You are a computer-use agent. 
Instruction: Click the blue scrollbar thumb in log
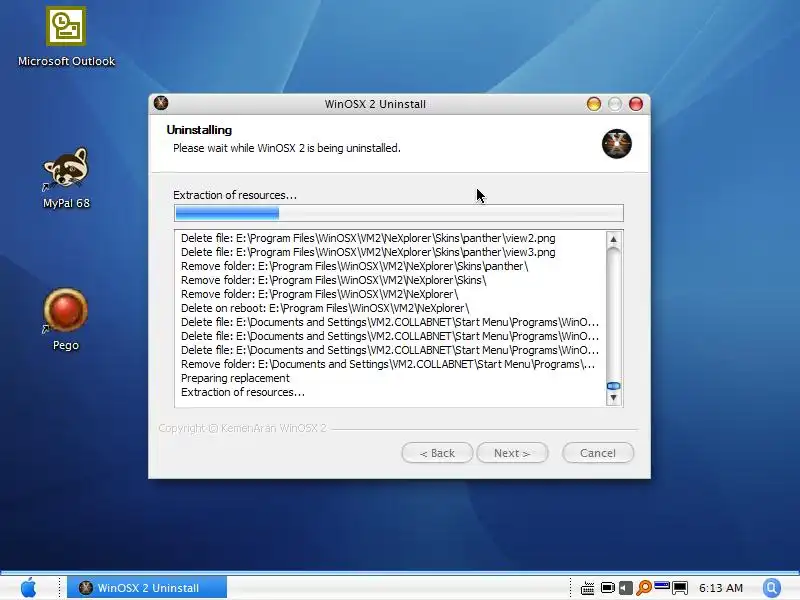coord(614,386)
